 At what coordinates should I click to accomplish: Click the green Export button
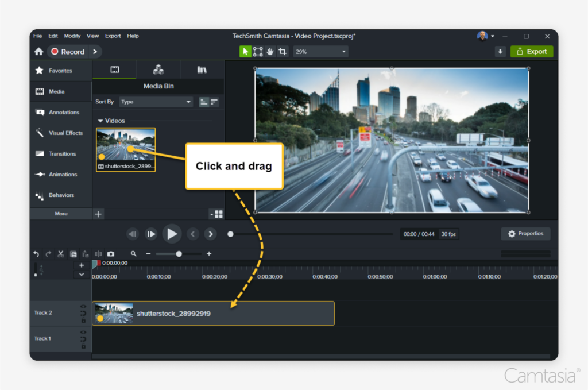pos(532,51)
